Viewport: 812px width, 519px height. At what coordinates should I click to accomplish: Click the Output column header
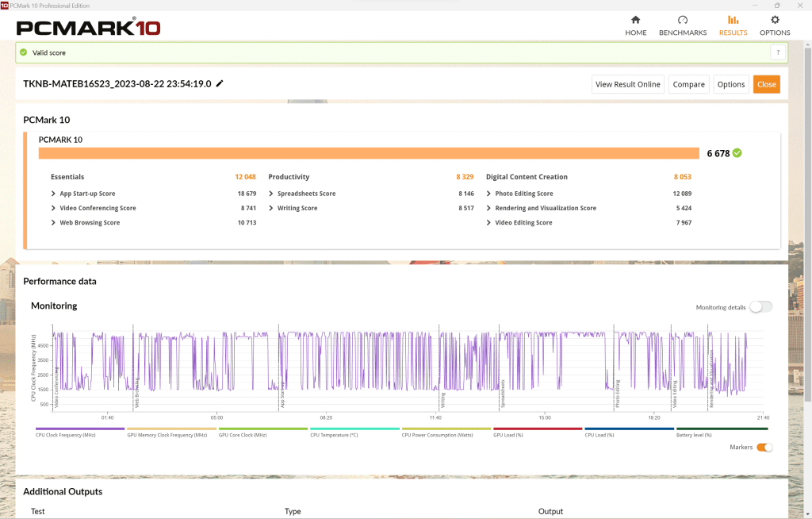[x=550, y=511]
